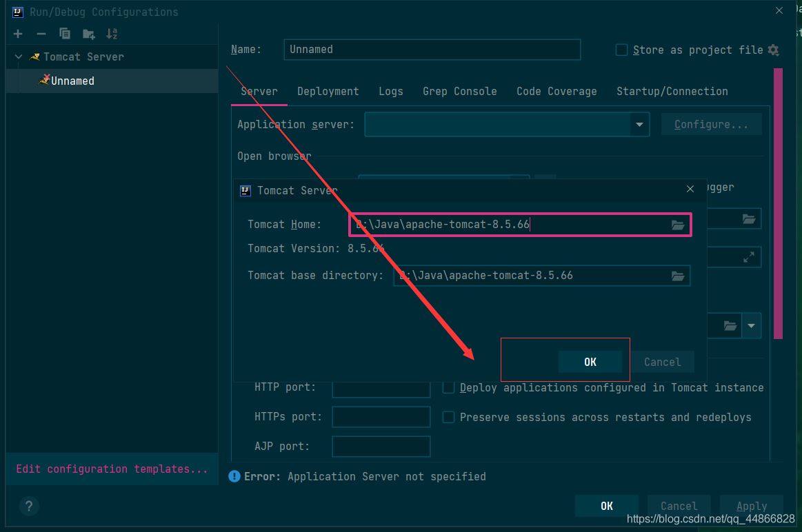
Task: Click Tomcat Server dialog title icon
Action: coord(245,191)
